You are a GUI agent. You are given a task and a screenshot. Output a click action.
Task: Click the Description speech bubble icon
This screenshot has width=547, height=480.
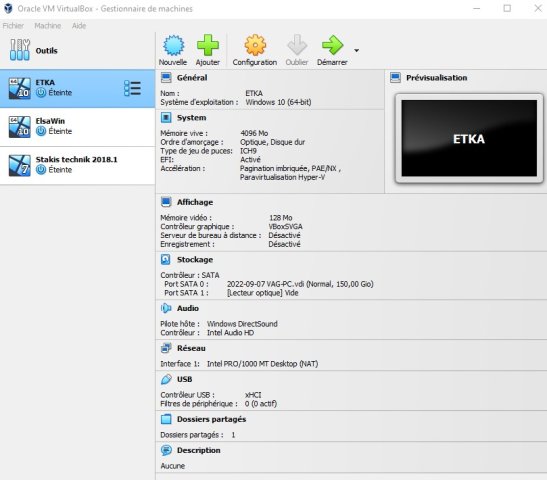pyautogui.click(x=166, y=450)
